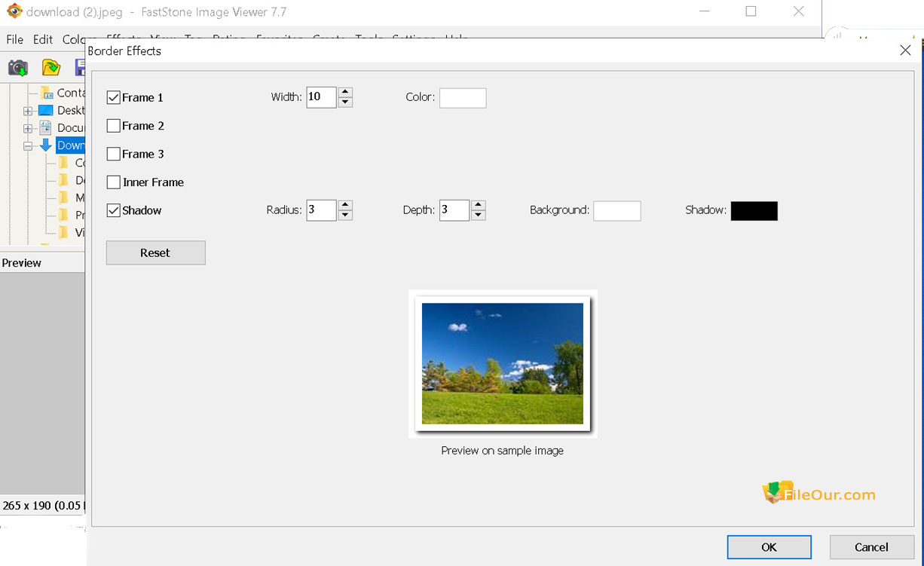Change the black Shadow color swatch

pyautogui.click(x=754, y=210)
